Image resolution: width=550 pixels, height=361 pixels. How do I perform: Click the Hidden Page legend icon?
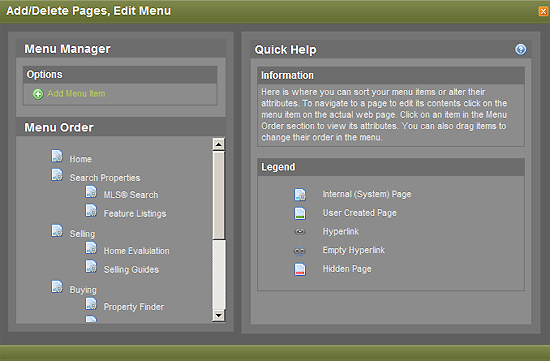[x=300, y=269]
